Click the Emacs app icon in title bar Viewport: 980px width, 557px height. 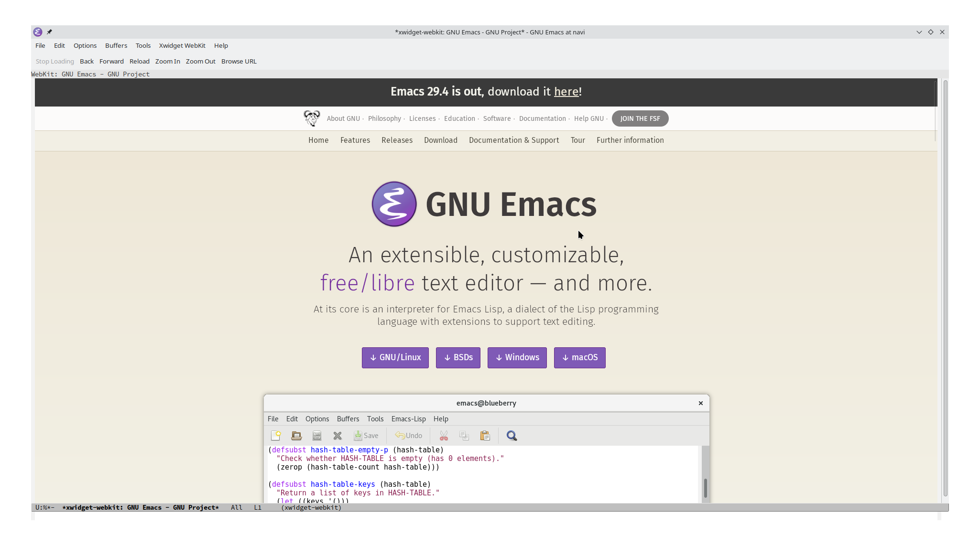(x=38, y=32)
